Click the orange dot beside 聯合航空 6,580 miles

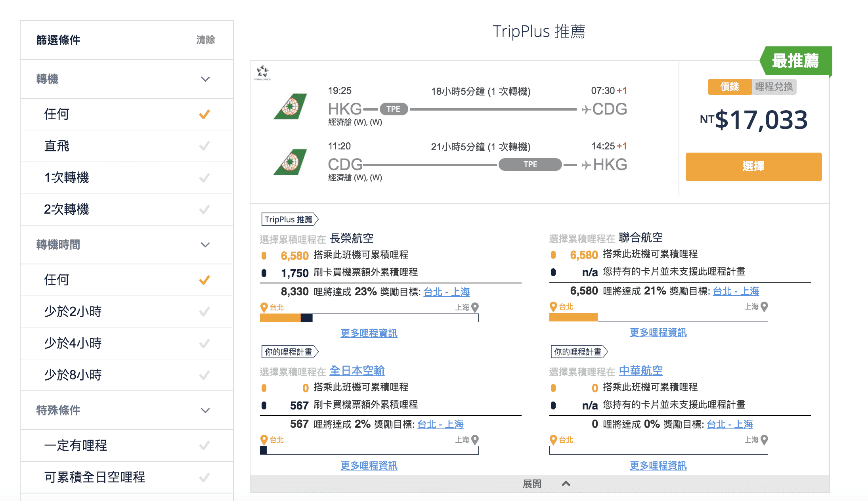553,255
